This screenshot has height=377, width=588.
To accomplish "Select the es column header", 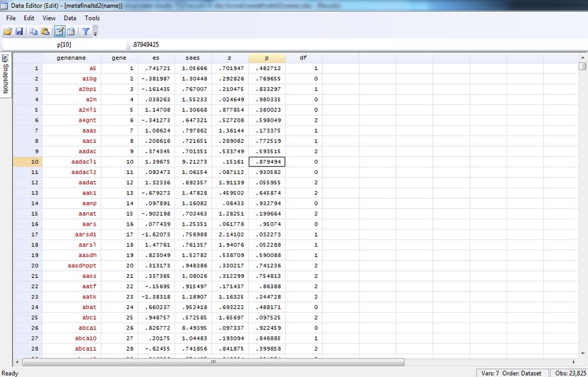I will [156, 58].
